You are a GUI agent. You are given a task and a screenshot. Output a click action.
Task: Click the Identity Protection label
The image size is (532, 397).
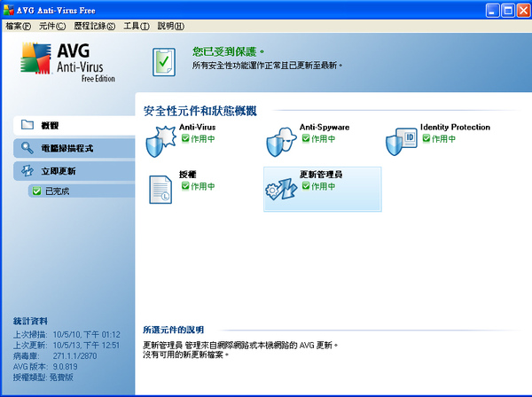click(x=455, y=127)
